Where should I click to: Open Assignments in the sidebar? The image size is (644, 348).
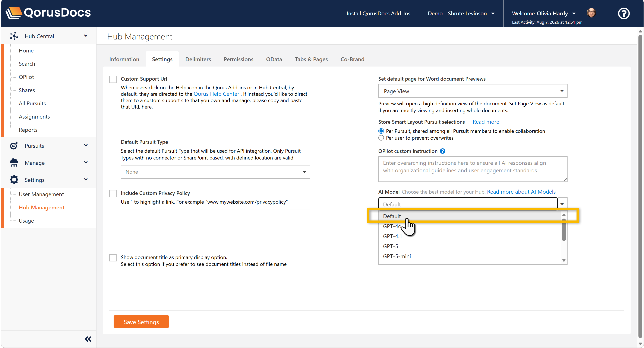pyautogui.click(x=34, y=117)
